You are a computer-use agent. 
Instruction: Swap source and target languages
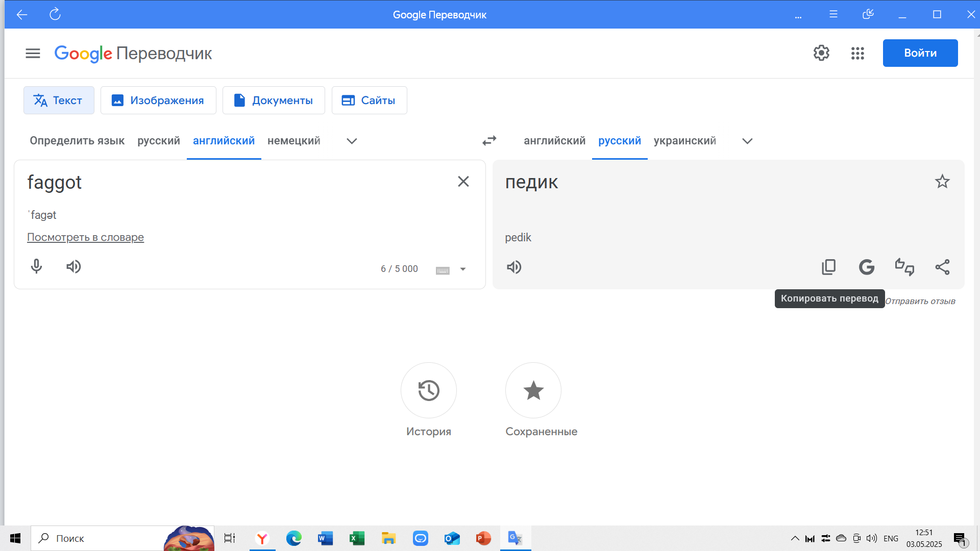[489, 140]
